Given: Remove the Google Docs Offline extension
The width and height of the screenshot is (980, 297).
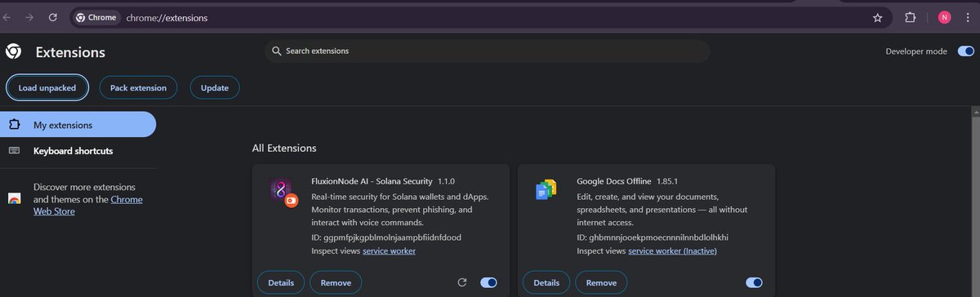Looking at the screenshot, I should tap(601, 282).
